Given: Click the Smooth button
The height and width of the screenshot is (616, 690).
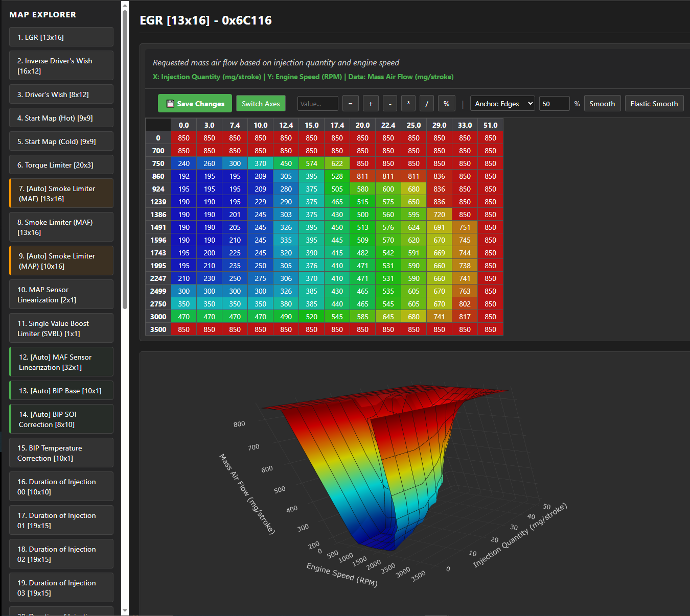Looking at the screenshot, I should (602, 104).
